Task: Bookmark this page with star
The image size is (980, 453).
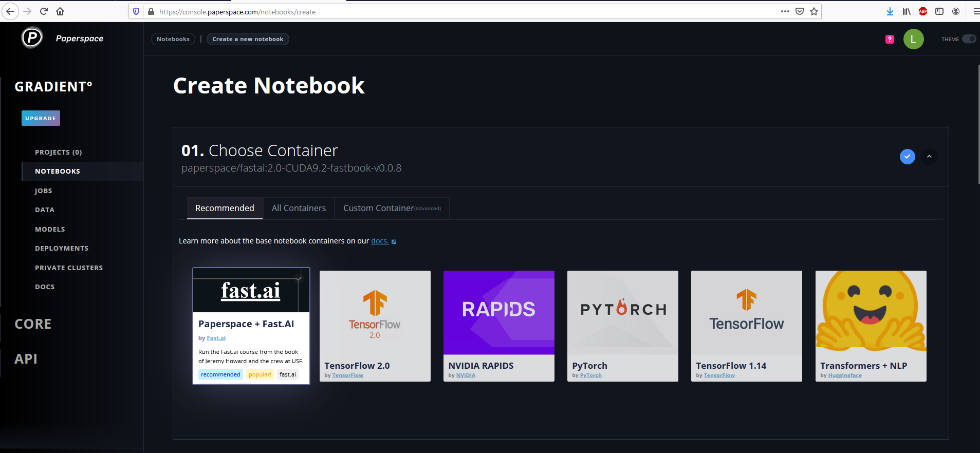Action: point(814,11)
